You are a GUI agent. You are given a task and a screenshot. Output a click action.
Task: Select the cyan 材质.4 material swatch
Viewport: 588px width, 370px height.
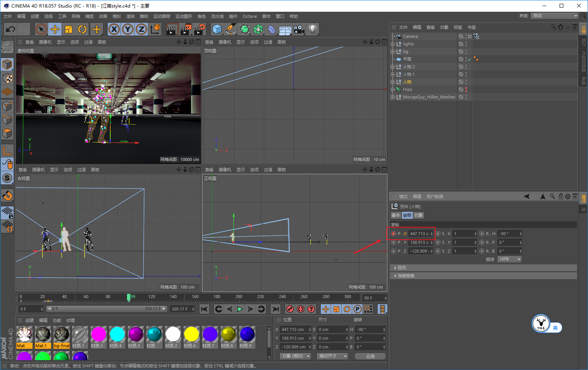[117, 337]
